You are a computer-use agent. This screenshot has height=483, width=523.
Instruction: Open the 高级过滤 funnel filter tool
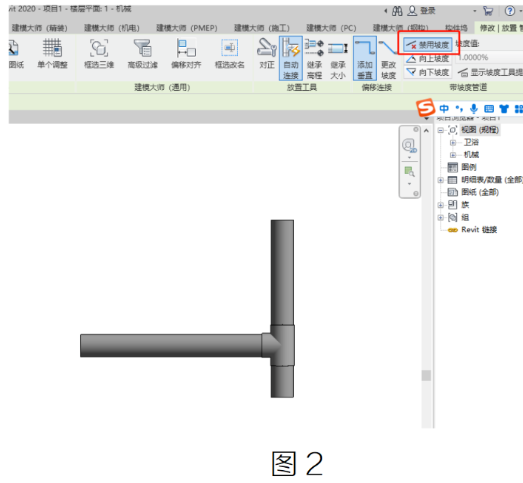click(x=142, y=54)
